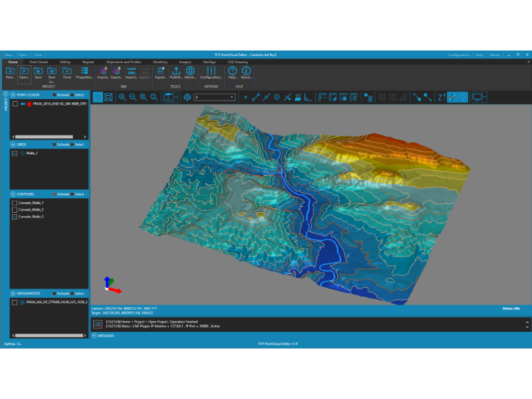532x399 pixels.
Task: Click the Help question mark icon
Action: tap(232, 70)
